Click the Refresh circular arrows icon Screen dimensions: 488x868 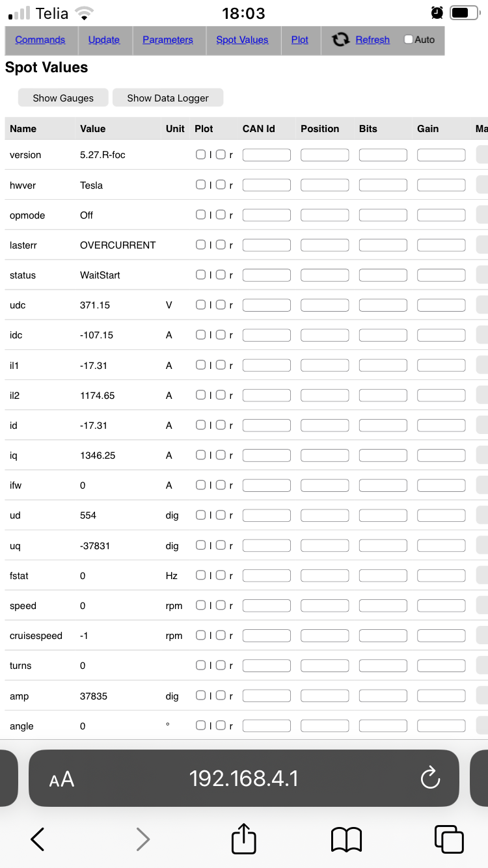tap(340, 40)
